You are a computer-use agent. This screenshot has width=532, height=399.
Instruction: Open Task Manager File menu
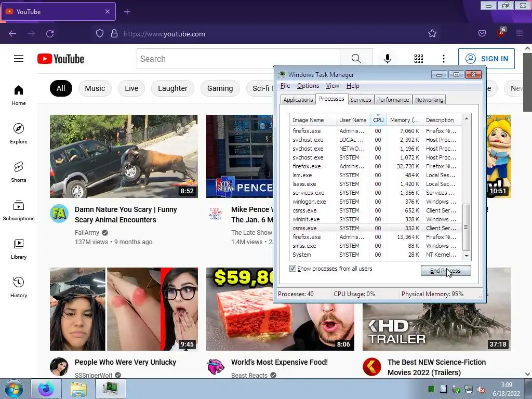285,86
